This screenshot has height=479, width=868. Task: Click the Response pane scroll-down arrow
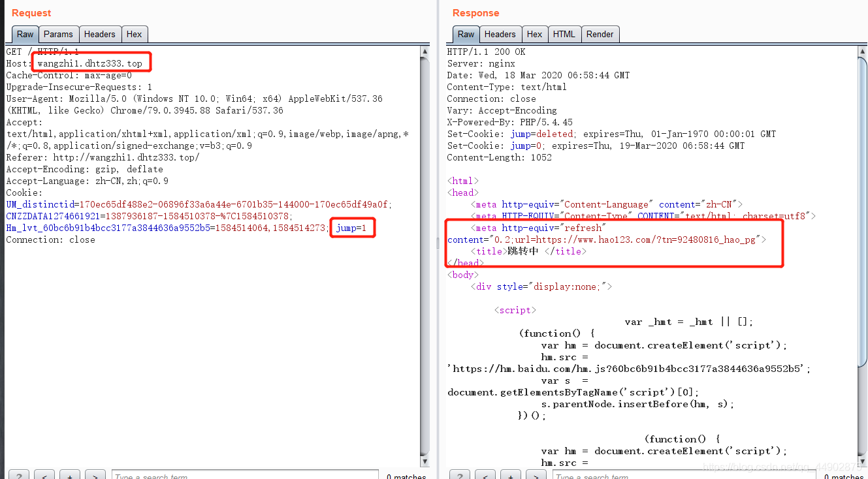click(x=863, y=462)
